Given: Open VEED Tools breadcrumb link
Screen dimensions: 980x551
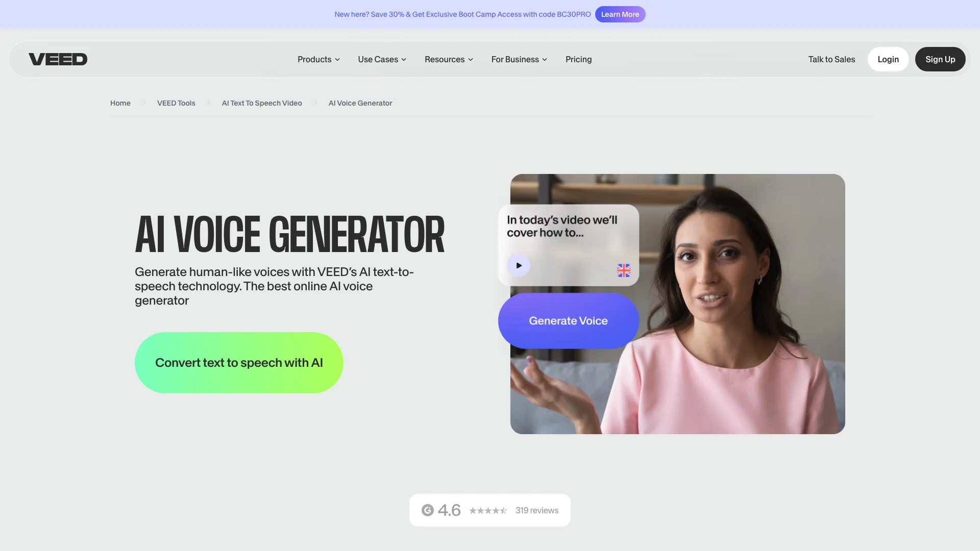Looking at the screenshot, I should point(176,103).
